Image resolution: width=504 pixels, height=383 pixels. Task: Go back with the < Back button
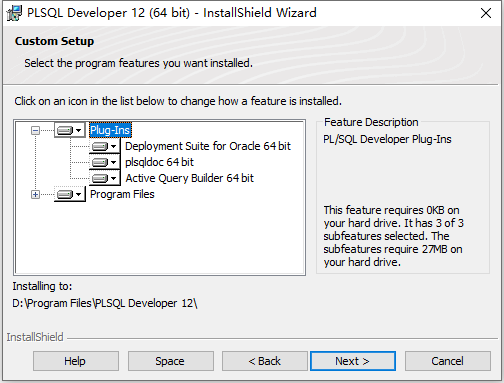tap(265, 361)
